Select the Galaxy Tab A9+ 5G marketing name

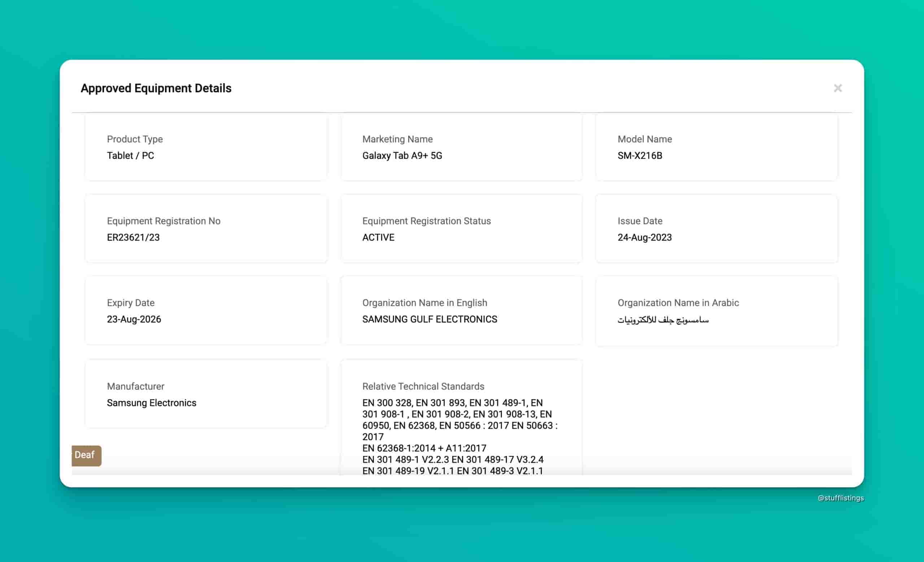402,155
